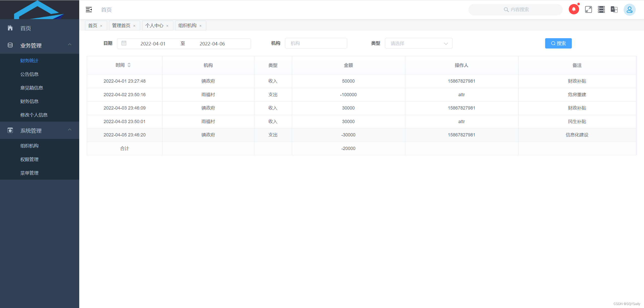This screenshot has width=644, height=308.
Task: Click the 机构 input field
Action: 316,43
